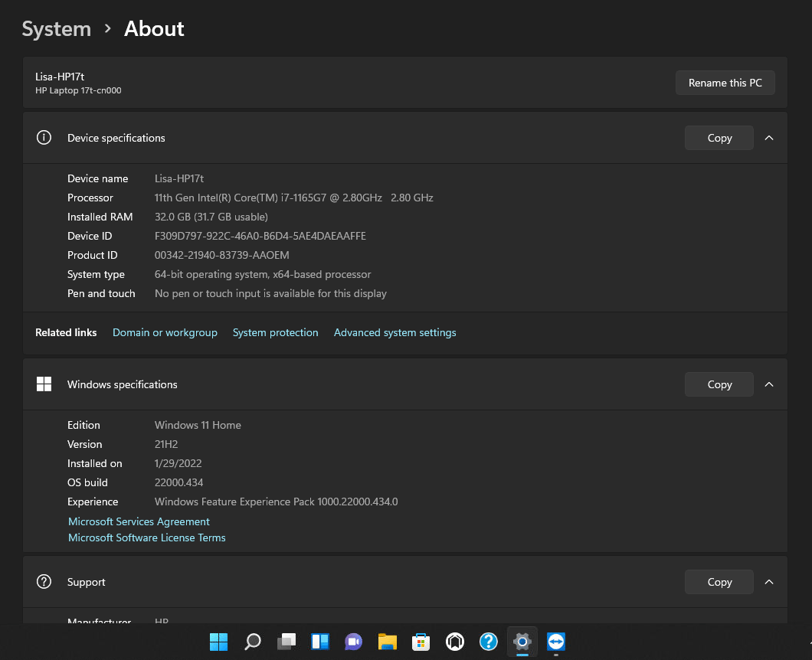Open File Explorer folder icon
Viewport: 812px width, 660px height.
388,642
